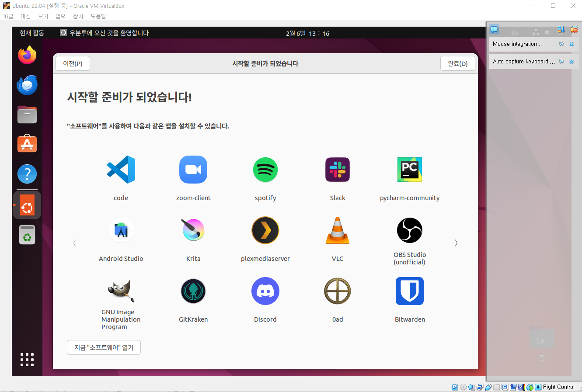The image size is (582, 392).
Task: Click the CPU virtualization status indicator
Action: point(522,387)
